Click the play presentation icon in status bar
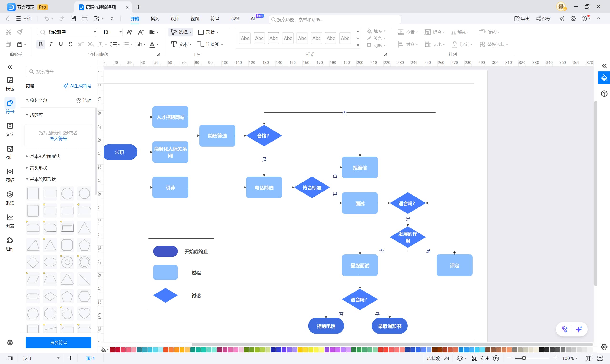 click(496, 358)
